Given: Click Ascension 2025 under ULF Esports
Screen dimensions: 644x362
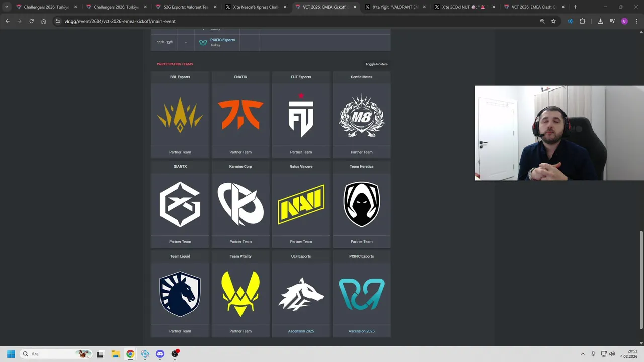Looking at the screenshot, I should 301,331.
